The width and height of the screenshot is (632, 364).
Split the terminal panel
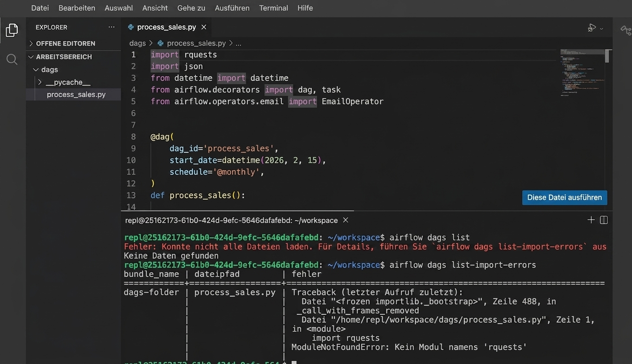click(604, 220)
